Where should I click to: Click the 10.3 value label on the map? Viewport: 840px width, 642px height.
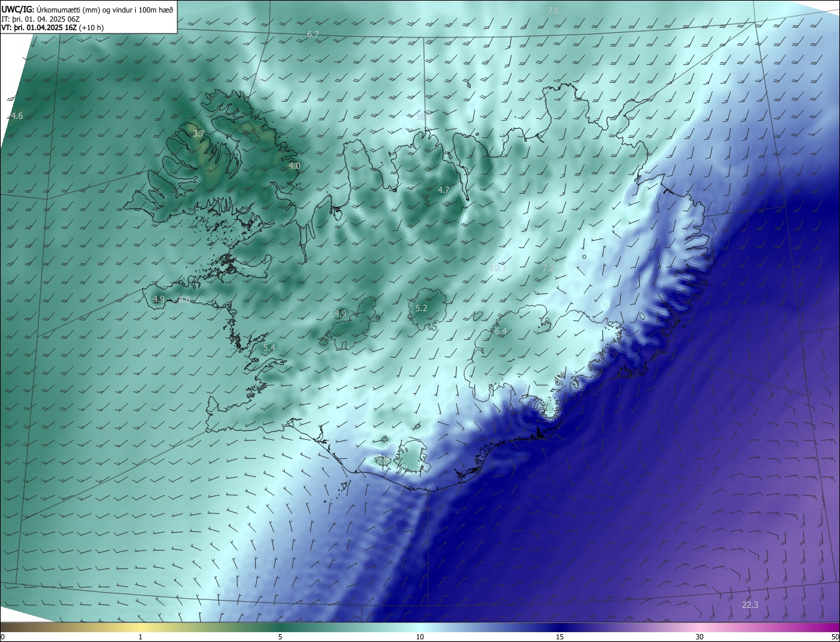497,268
